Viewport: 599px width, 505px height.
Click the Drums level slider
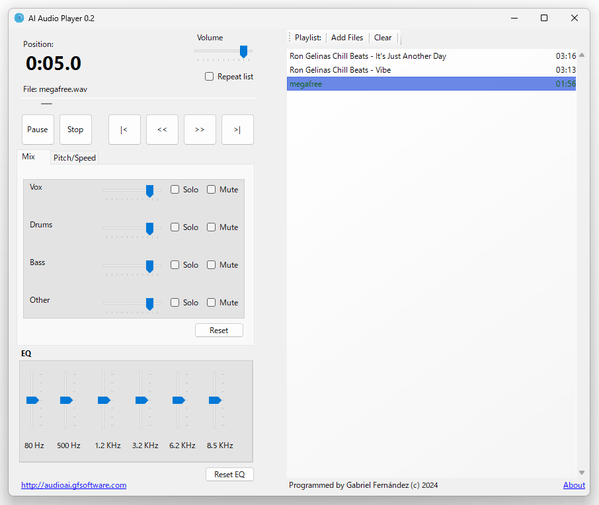point(150,229)
